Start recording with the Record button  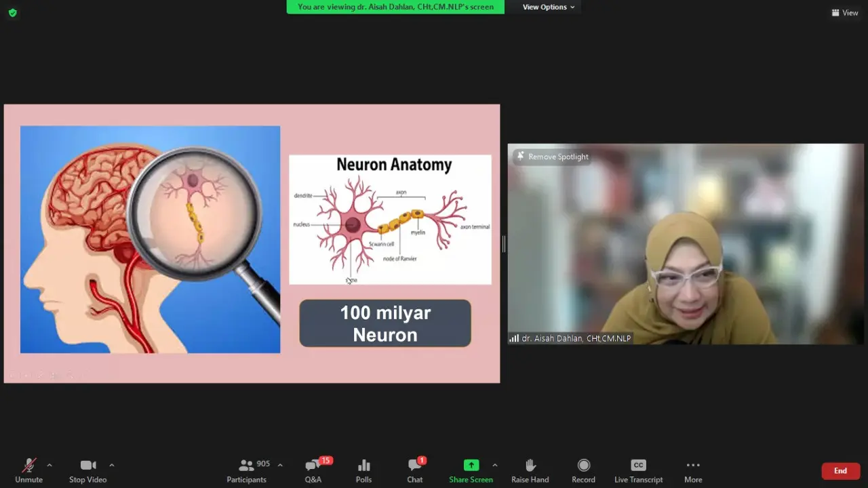tap(583, 471)
